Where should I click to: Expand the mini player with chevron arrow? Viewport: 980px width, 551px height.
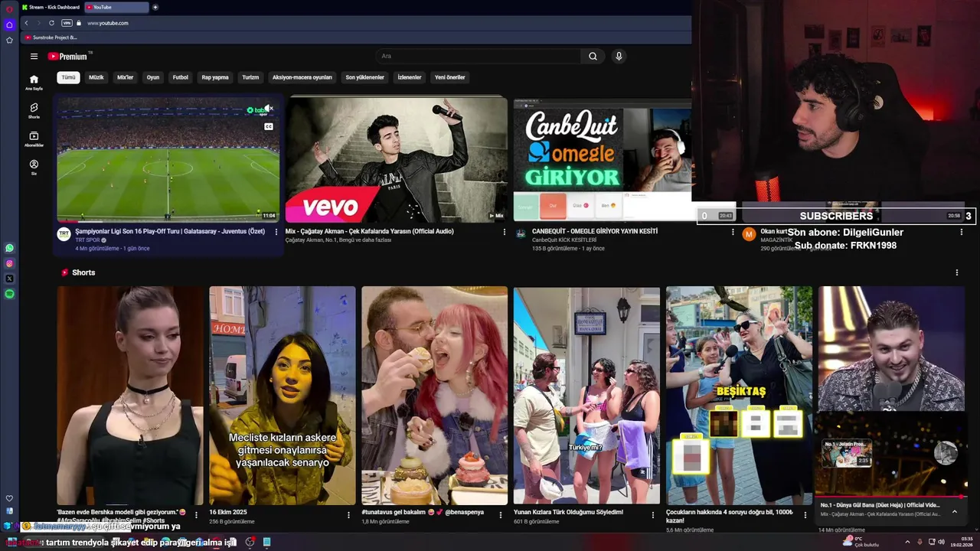coord(955,511)
